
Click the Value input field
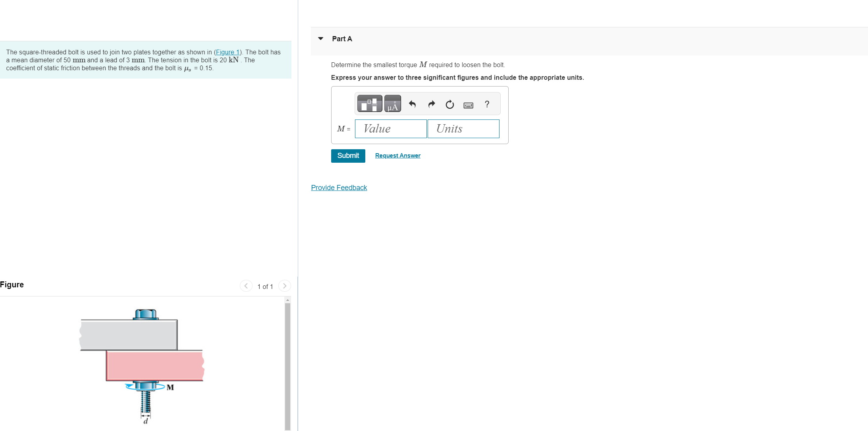[x=391, y=129]
